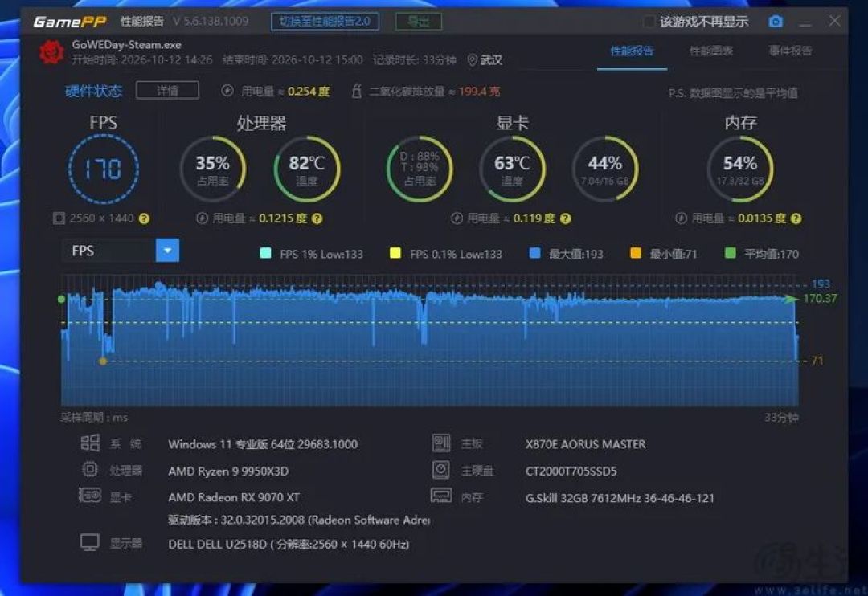Click help icon beside 2560 x 1440 resolution
Viewport: 868px width, 596px height.
click(x=144, y=218)
